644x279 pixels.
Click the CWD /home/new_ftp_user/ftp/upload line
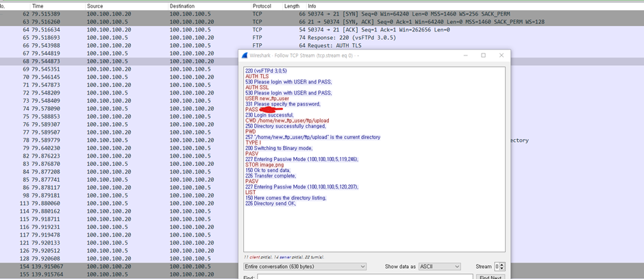(287, 121)
